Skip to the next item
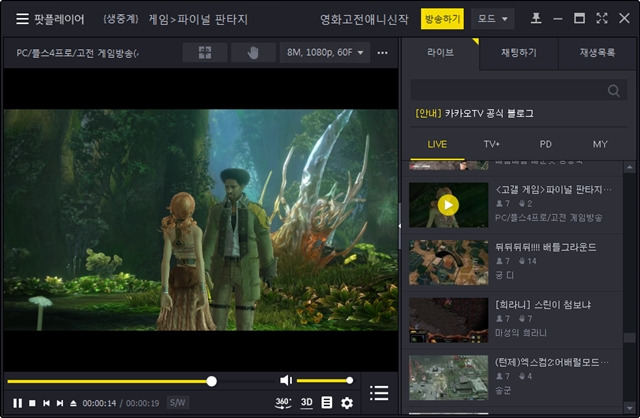This screenshot has width=640, height=418. point(60,403)
